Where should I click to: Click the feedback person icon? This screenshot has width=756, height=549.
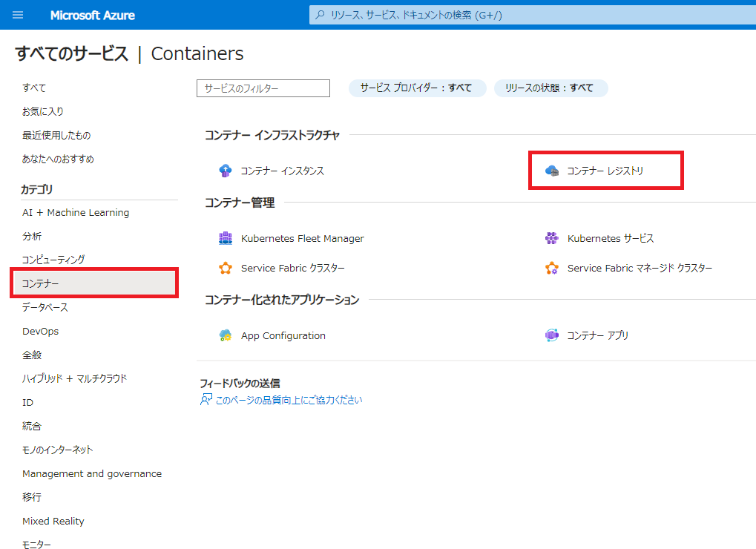pos(206,400)
